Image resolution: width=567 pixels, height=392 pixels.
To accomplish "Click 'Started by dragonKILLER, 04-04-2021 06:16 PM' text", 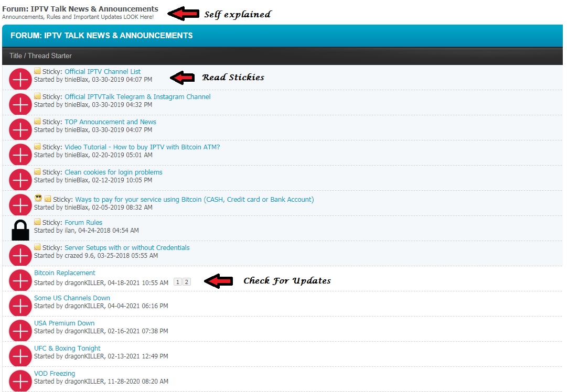I will [x=101, y=306].
